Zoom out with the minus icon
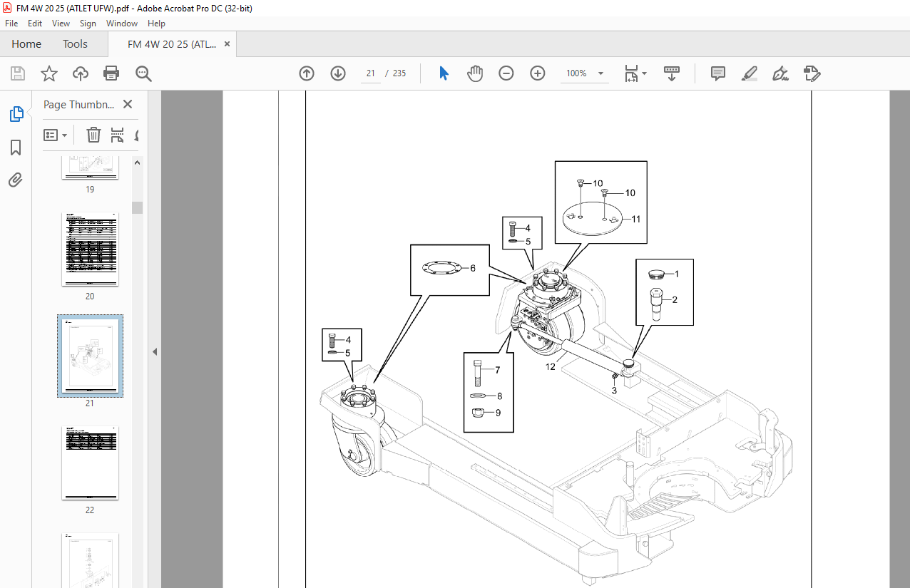The height and width of the screenshot is (588, 910). [506, 73]
